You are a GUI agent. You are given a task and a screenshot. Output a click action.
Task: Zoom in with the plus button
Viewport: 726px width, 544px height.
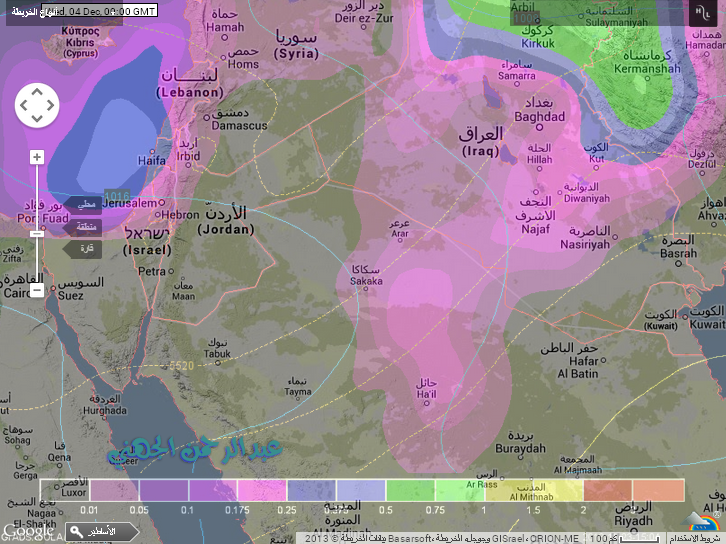click(37, 157)
